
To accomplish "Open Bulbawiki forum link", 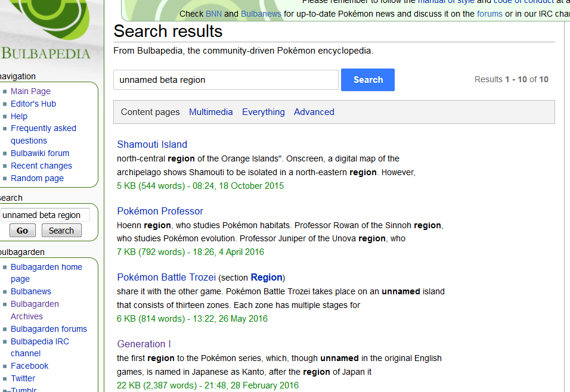I will (39, 153).
